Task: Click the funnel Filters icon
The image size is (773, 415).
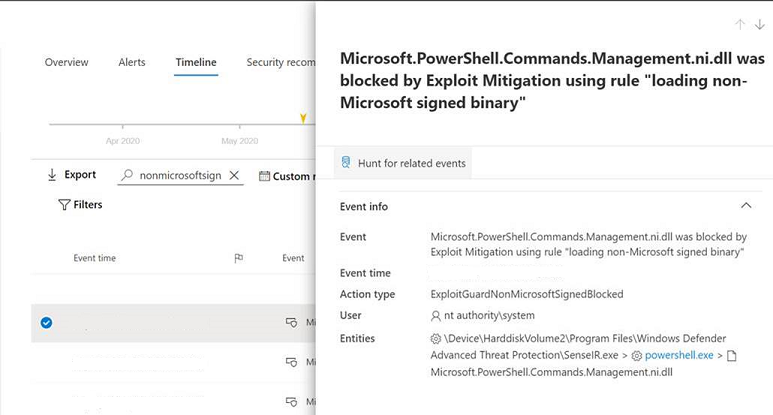Action: pyautogui.click(x=64, y=205)
